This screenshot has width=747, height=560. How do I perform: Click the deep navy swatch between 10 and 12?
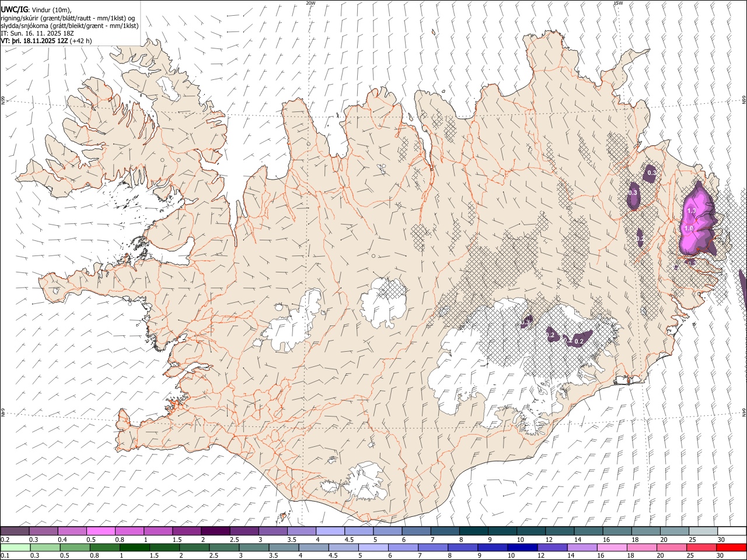click(x=522, y=547)
